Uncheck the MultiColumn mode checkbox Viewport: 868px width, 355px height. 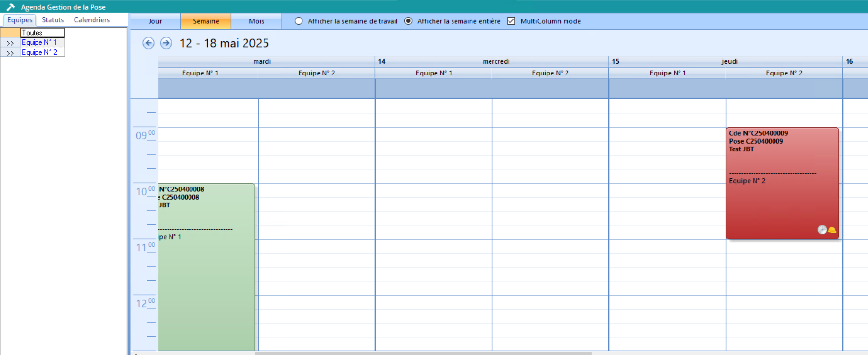coord(511,21)
